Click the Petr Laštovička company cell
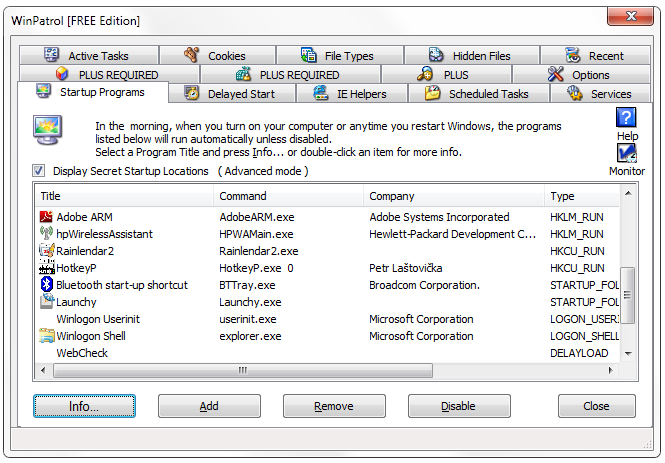Image resolution: width=665 pixels, height=463 pixels. pyautogui.click(x=405, y=268)
